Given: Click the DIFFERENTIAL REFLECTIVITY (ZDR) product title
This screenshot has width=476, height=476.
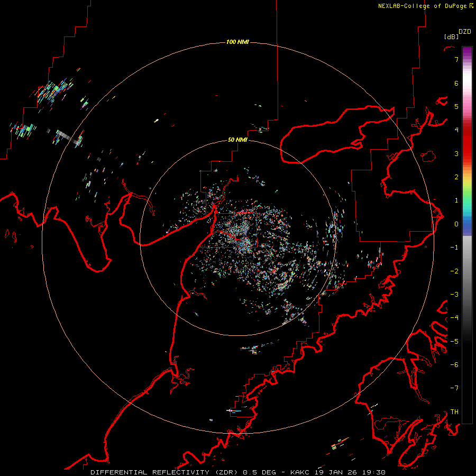Looking at the screenshot, I should [165, 472].
